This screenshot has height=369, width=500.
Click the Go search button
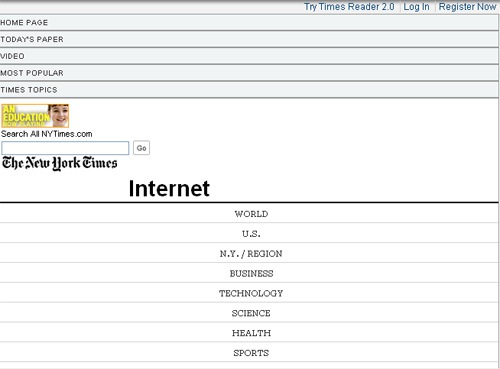[x=141, y=148]
